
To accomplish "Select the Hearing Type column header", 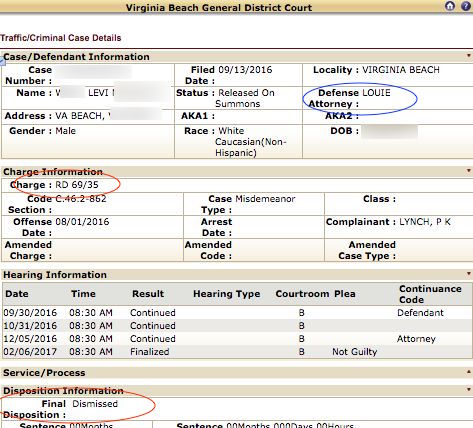I will click(227, 294).
